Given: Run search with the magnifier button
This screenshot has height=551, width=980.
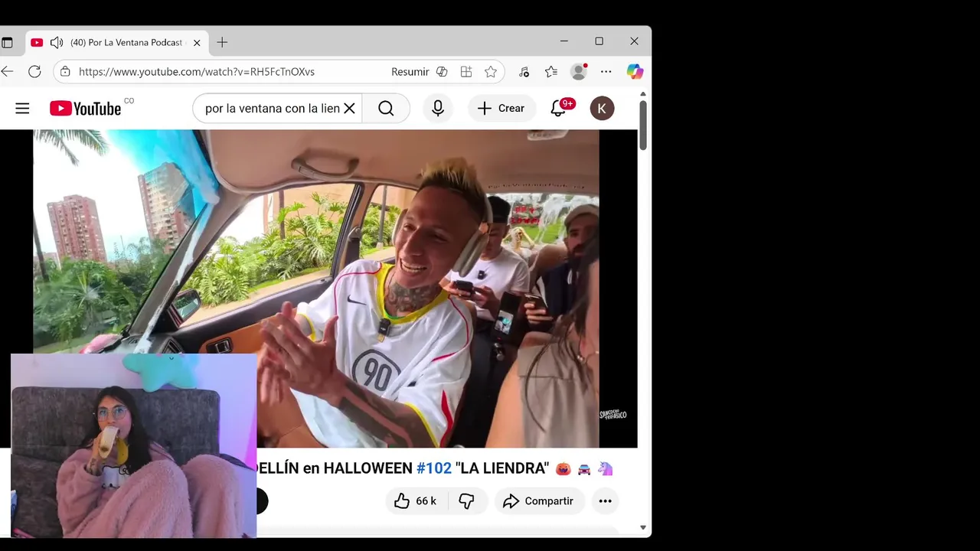Looking at the screenshot, I should pyautogui.click(x=386, y=109).
